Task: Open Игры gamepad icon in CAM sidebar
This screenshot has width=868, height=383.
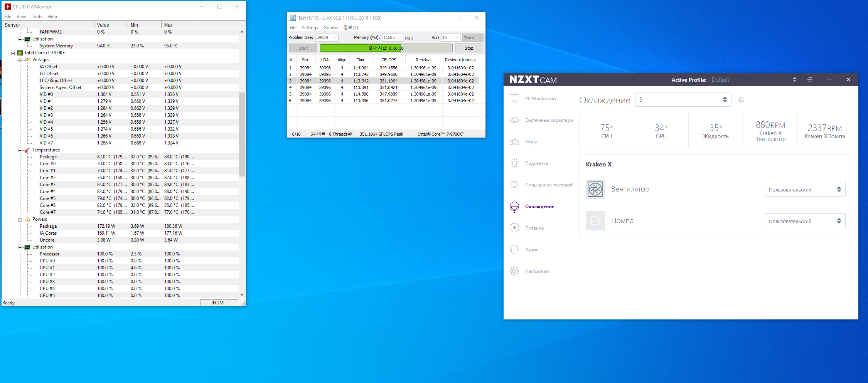Action: point(514,141)
